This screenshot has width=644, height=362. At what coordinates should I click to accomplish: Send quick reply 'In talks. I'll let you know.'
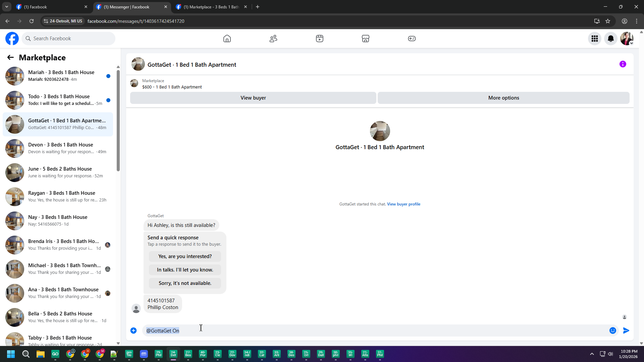185,270
